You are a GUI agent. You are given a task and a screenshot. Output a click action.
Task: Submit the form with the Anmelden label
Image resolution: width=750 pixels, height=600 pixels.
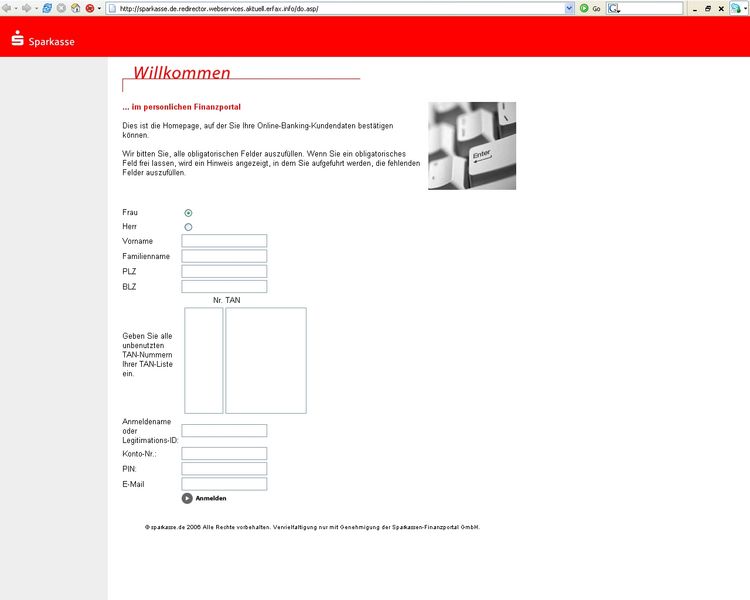tap(211, 499)
